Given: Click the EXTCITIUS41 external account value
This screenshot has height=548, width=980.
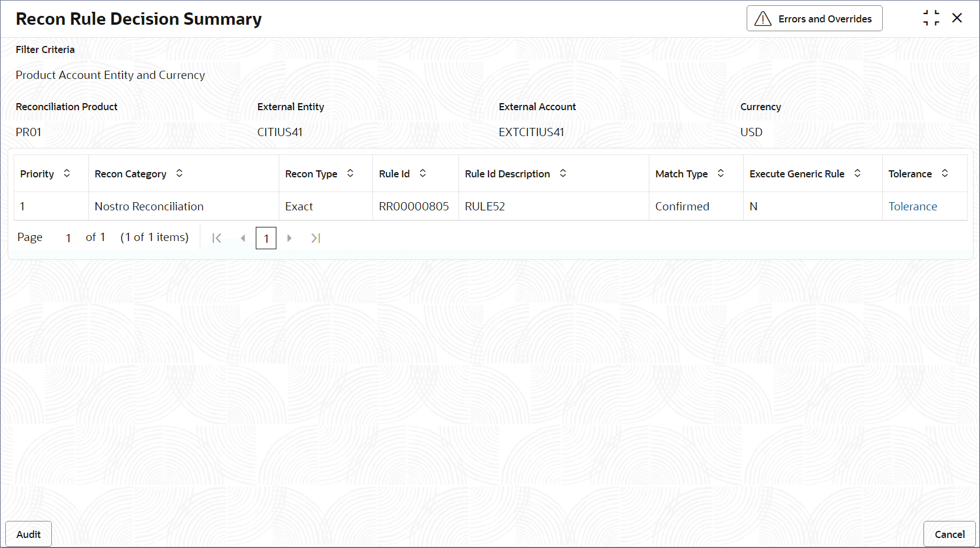Looking at the screenshot, I should click(531, 132).
